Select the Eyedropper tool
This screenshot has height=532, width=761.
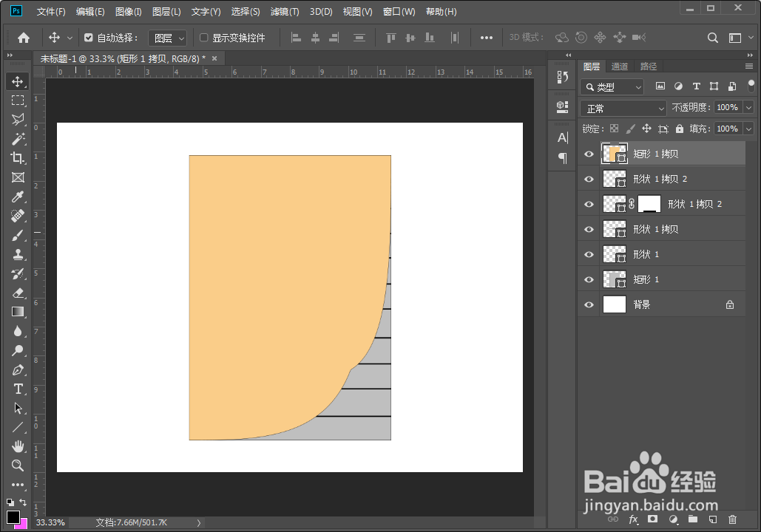click(x=18, y=197)
